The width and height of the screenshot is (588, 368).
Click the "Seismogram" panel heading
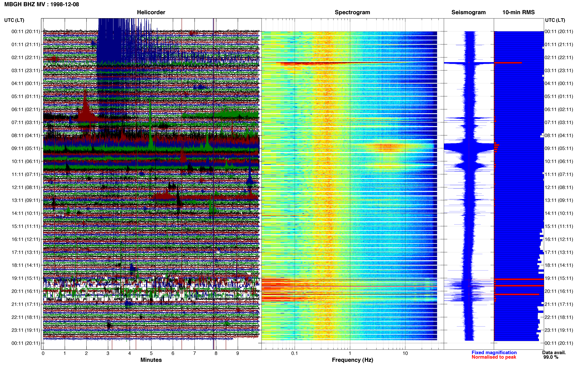pos(468,12)
